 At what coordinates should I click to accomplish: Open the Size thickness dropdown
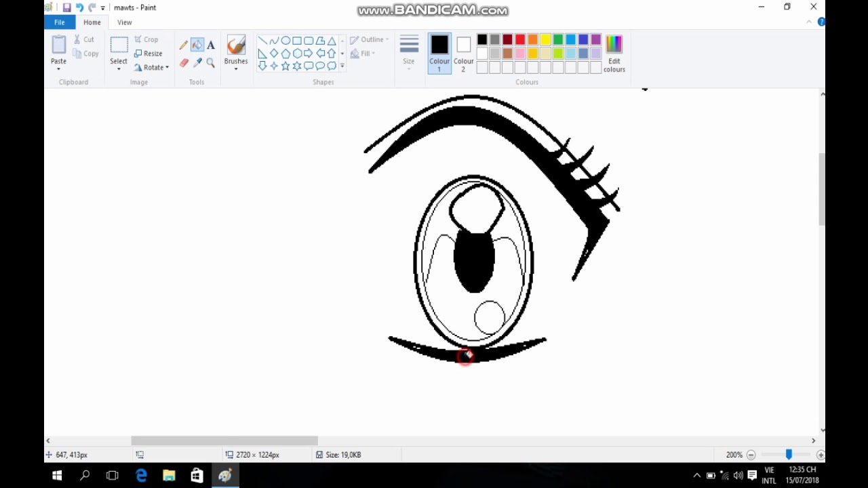(409, 52)
